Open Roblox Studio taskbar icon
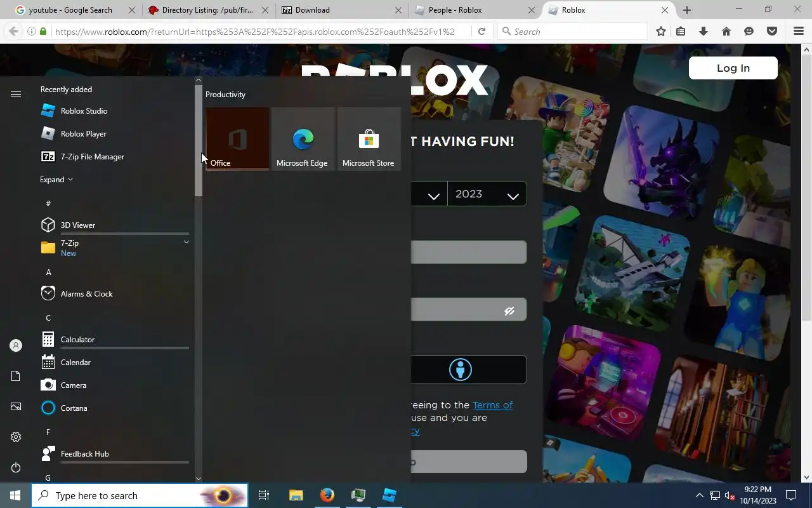Viewport: 812px width, 508px height. (x=390, y=495)
